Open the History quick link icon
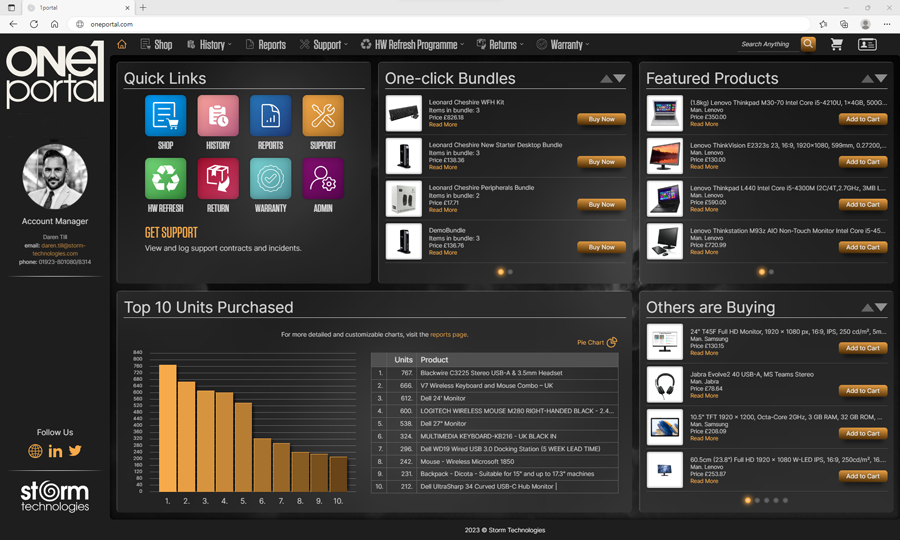The width and height of the screenshot is (900, 540). [218, 116]
